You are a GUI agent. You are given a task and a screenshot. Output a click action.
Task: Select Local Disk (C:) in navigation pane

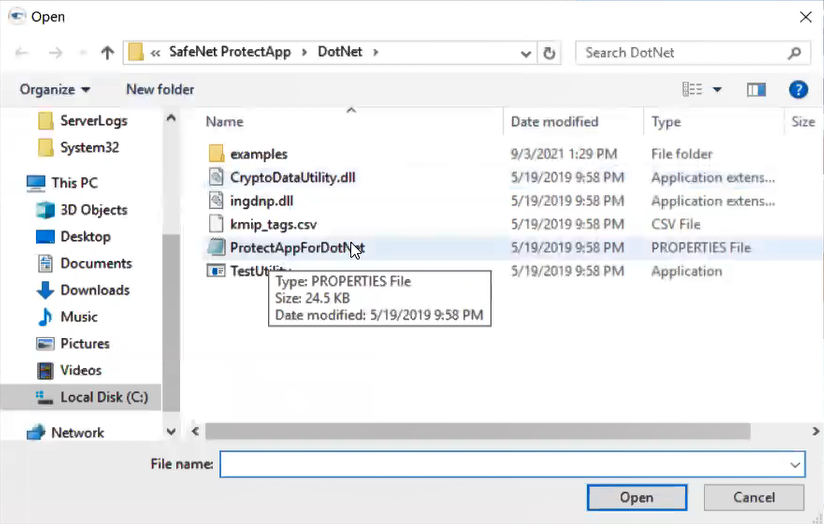coord(103,397)
